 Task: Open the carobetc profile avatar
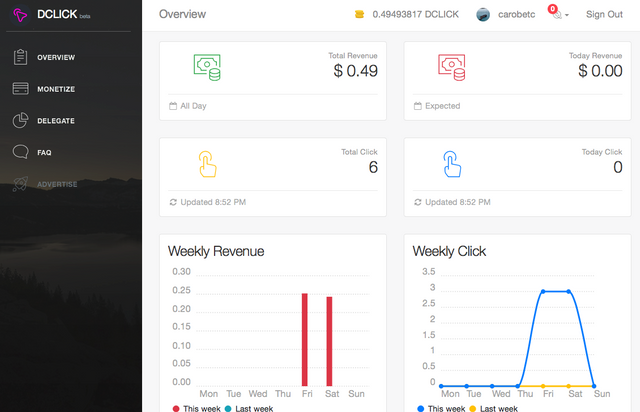483,15
